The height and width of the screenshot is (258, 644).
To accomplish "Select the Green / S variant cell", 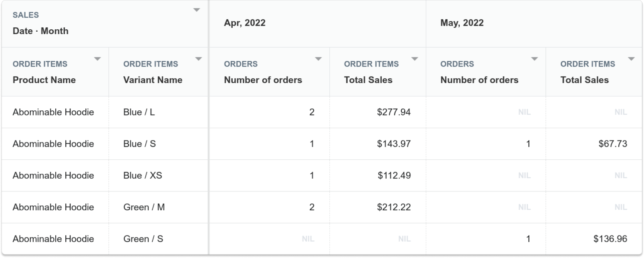I will (x=143, y=239).
